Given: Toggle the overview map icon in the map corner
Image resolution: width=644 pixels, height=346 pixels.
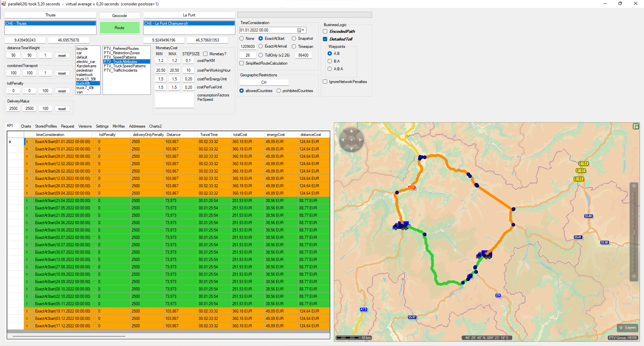Looking at the screenshot, I should pos(636,126).
